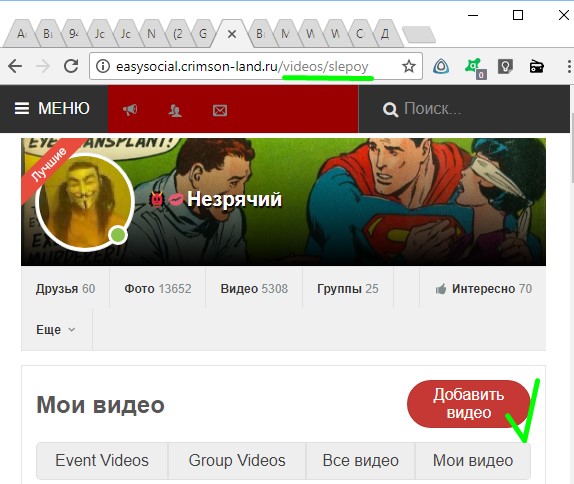Click the Лучшие ribbon badge
Screen dimensions: 574x484
pos(49,164)
